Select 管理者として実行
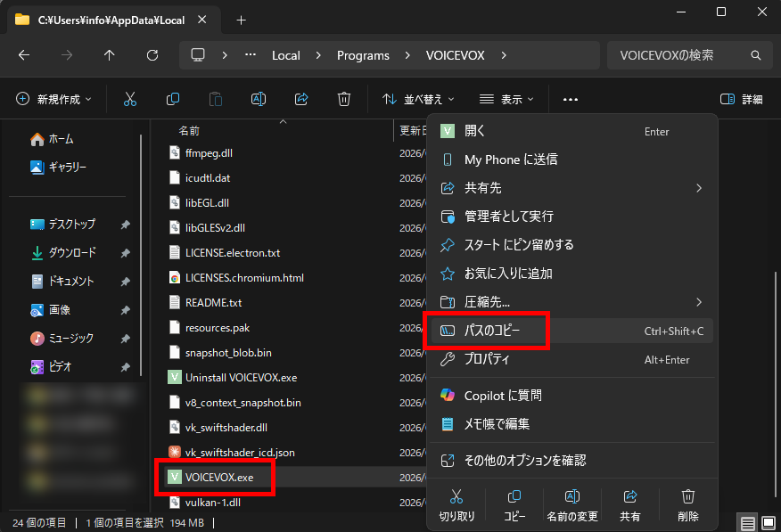Image resolution: width=781 pixels, height=532 pixels. click(x=572, y=217)
